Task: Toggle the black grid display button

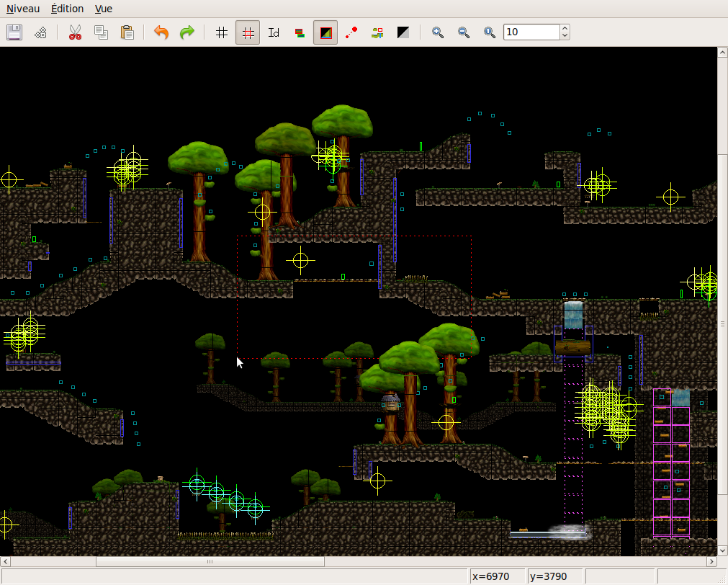Action: [222, 32]
